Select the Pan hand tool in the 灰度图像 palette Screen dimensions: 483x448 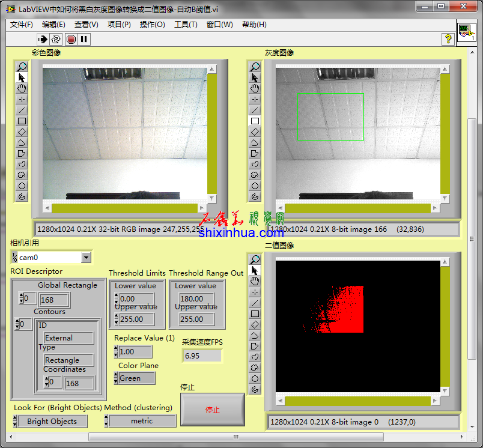pos(255,88)
